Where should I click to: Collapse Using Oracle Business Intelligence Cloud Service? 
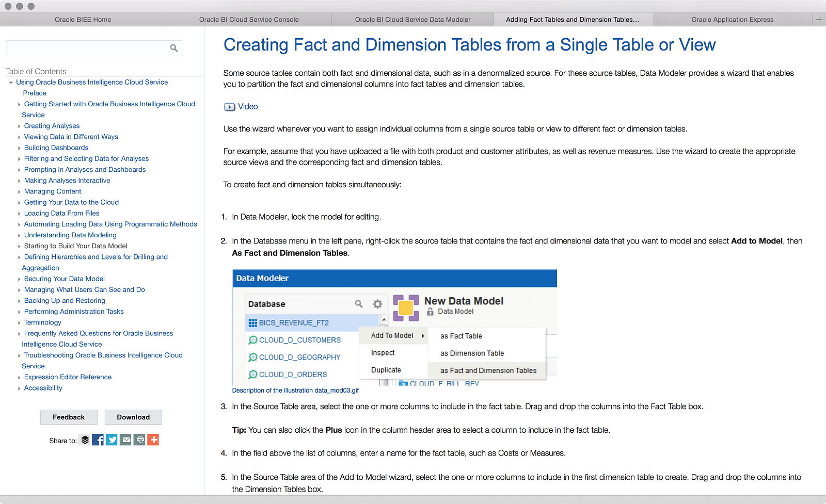11,83
